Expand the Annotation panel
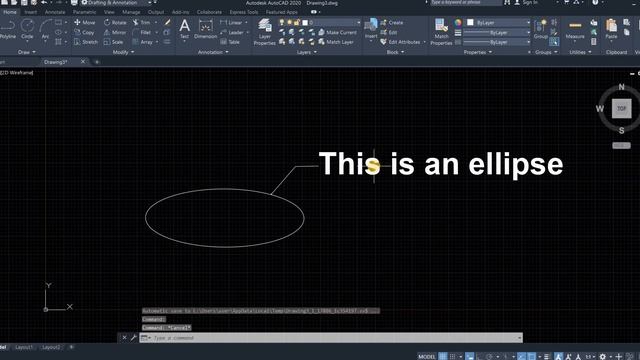This screenshot has height=360, width=640. coord(213,52)
